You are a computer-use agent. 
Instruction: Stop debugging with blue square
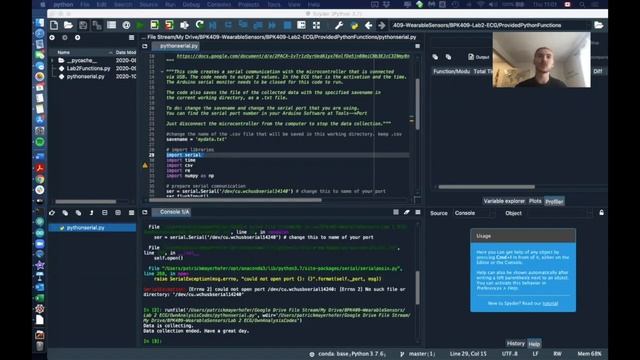[x=287, y=25]
